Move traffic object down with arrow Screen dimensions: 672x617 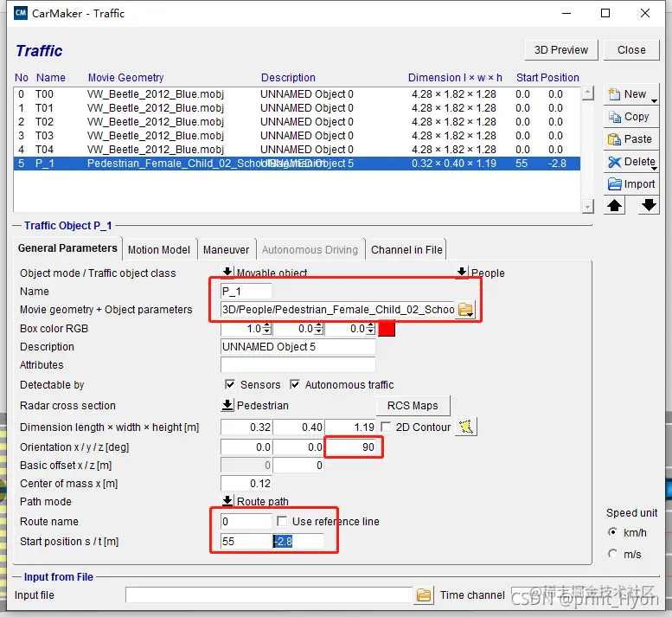649,205
